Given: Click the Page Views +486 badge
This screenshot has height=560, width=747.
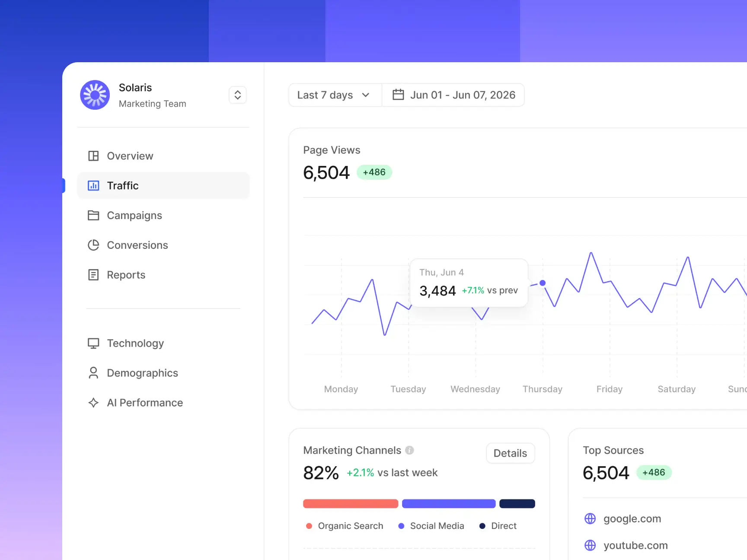Looking at the screenshot, I should click(374, 172).
